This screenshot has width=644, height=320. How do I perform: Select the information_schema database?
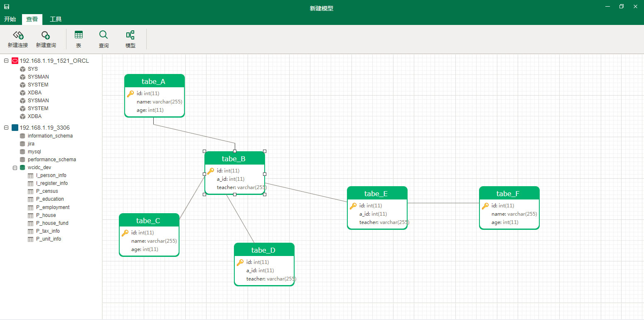[x=50, y=136]
